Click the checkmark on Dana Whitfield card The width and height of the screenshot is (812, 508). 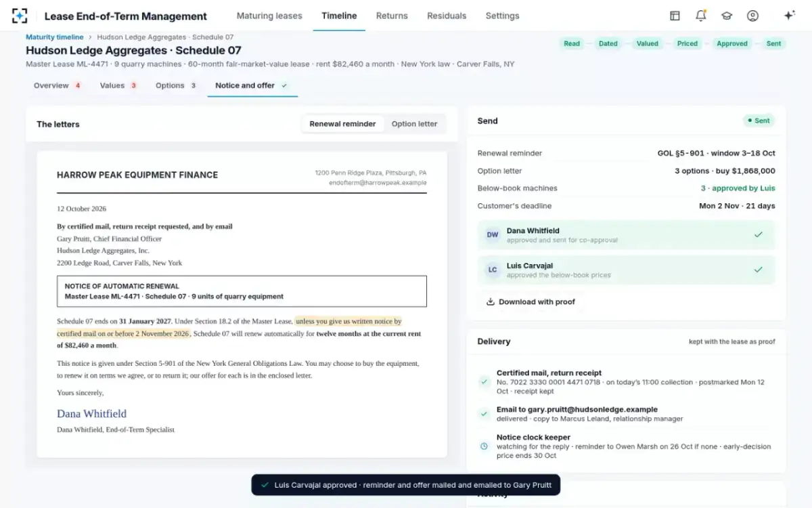[759, 234]
